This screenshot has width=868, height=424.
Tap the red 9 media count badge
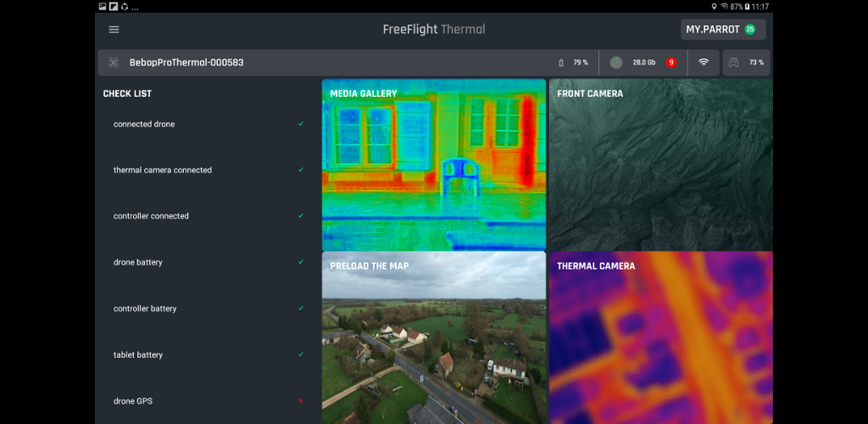click(671, 63)
